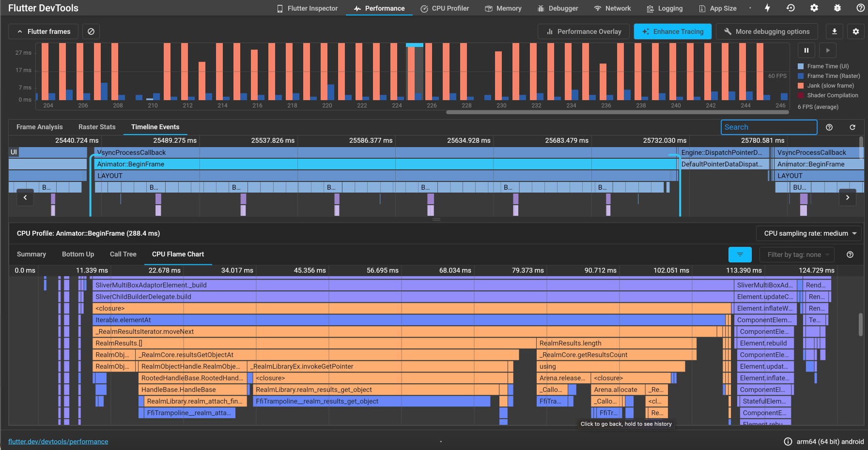Viewport: 868px width, 450px height.
Task: Select Iterable.elementAt flame node
Action: point(409,320)
